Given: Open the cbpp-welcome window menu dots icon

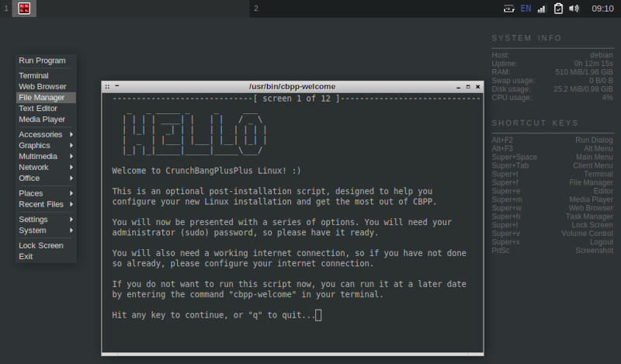Looking at the screenshot, I should click(107, 86).
